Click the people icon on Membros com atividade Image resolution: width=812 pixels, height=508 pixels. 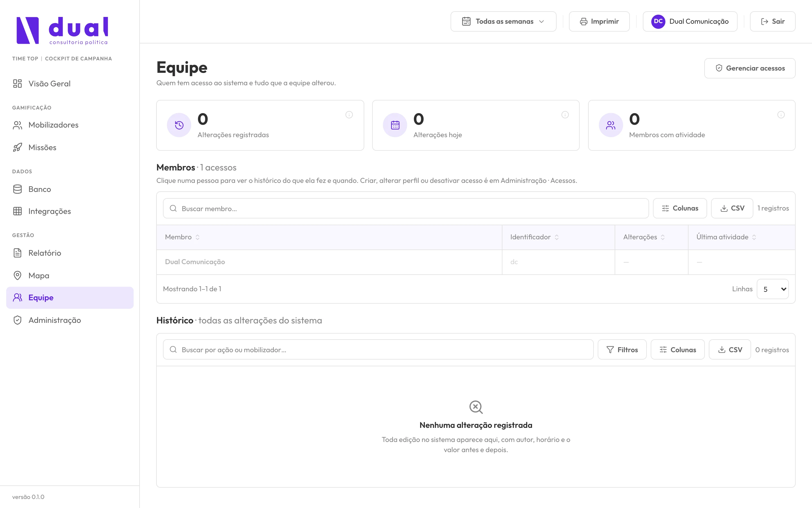611,125
